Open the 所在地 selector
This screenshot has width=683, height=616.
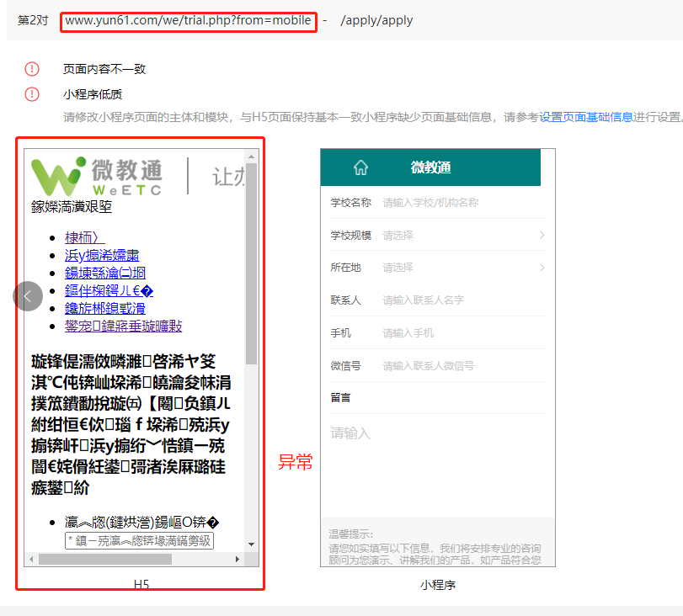click(437, 268)
